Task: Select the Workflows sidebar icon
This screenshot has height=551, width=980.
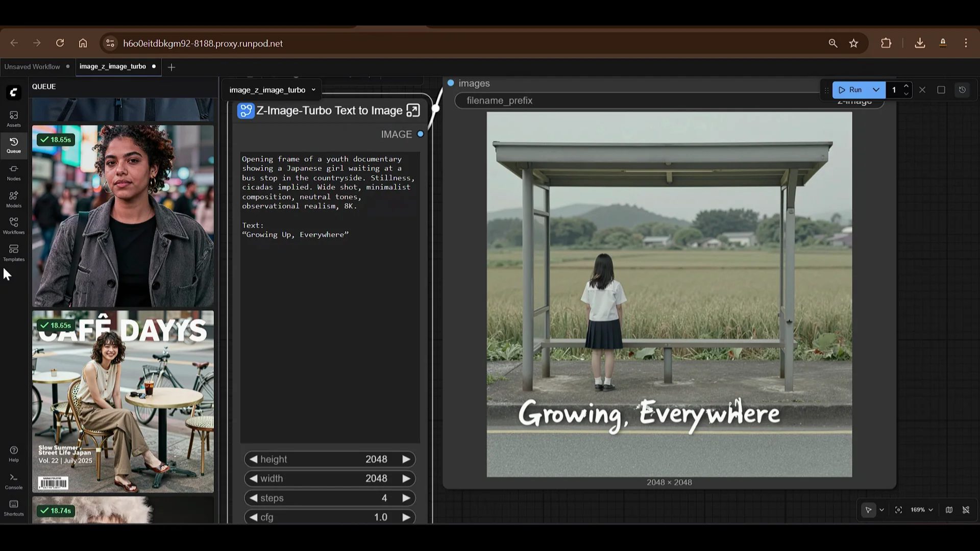Action: click(13, 225)
